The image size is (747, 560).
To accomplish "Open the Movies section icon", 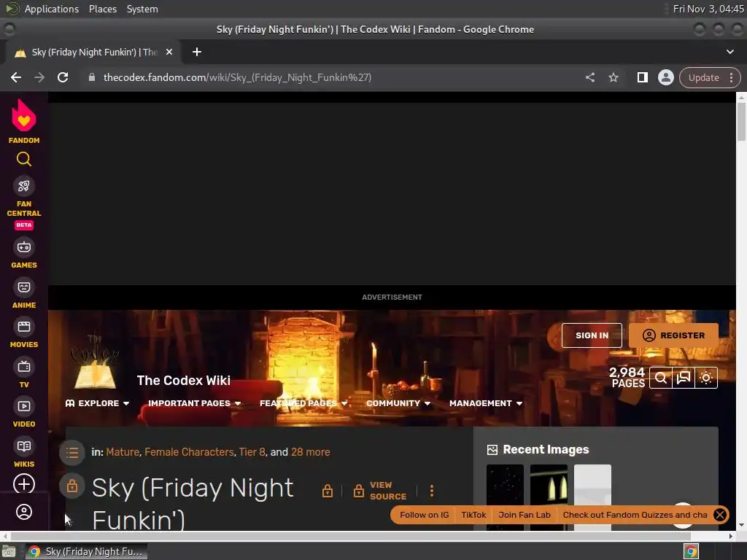I will [x=24, y=327].
